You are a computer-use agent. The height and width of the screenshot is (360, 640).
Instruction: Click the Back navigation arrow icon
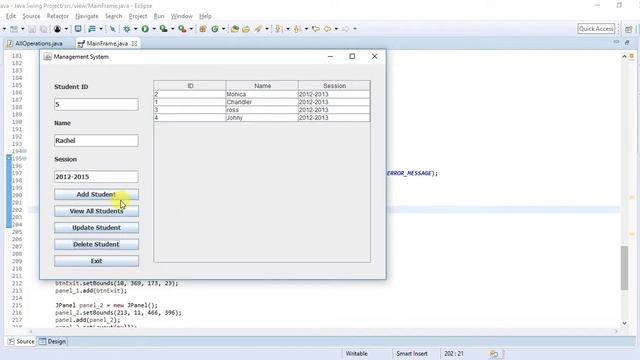[x=327, y=29]
